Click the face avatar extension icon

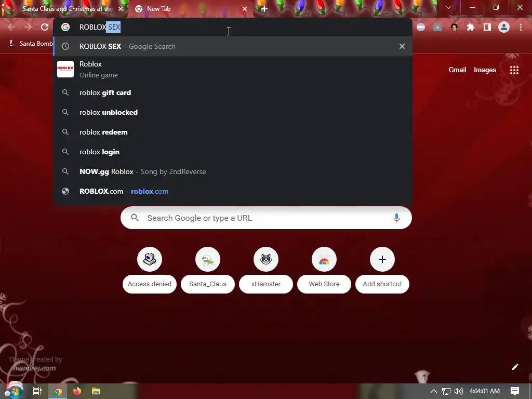coord(454,27)
